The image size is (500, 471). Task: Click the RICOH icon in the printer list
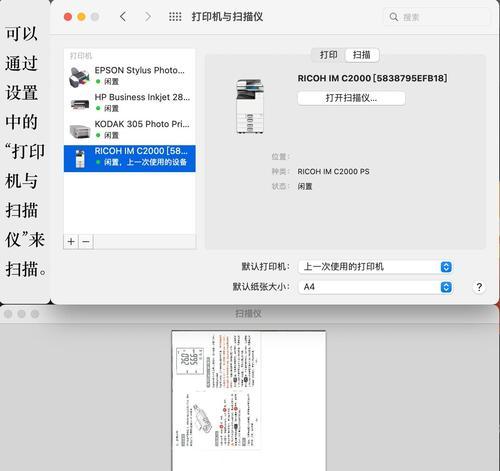coord(80,159)
